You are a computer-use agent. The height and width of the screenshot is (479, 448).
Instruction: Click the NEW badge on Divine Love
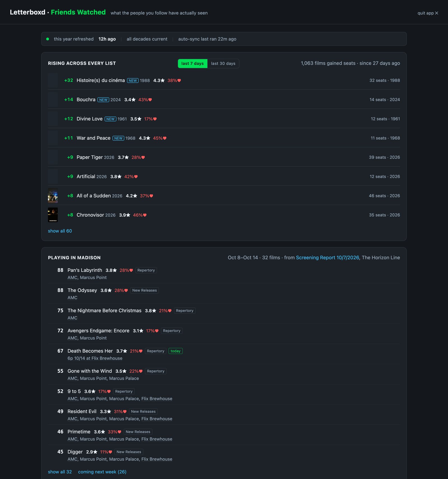110,119
